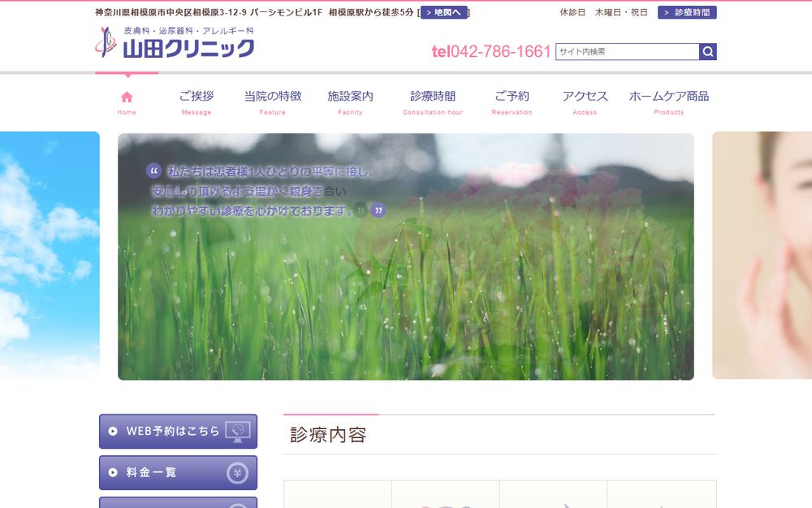This screenshot has width=812, height=508.
Task: Click 木曜日・祝日 text in the header
Action: pos(621,12)
